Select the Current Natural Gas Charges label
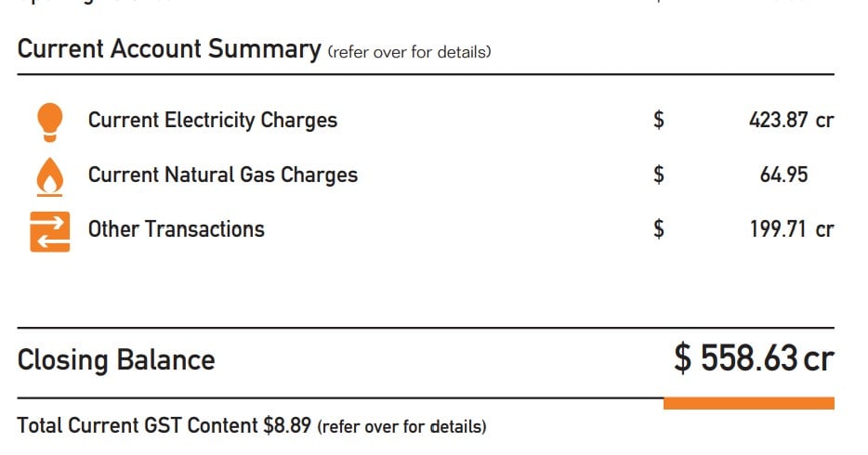 click(223, 175)
